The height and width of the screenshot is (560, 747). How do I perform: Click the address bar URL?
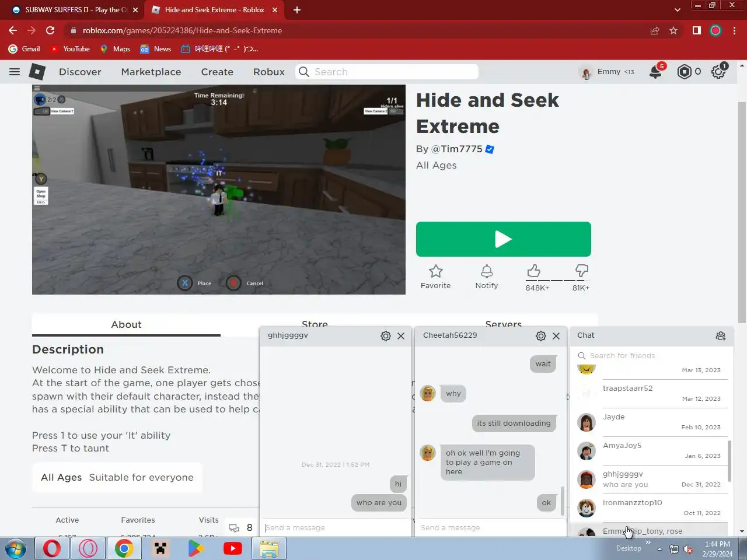(x=182, y=30)
